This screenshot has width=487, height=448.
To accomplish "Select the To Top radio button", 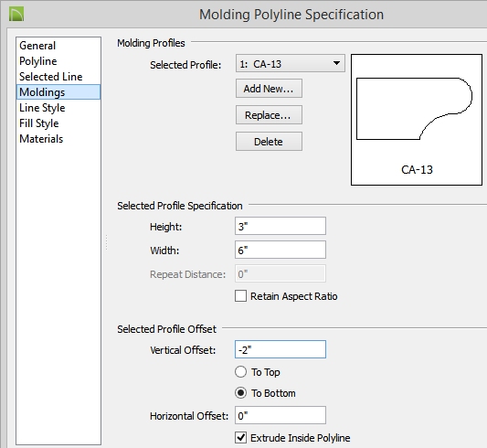I will [x=240, y=372].
